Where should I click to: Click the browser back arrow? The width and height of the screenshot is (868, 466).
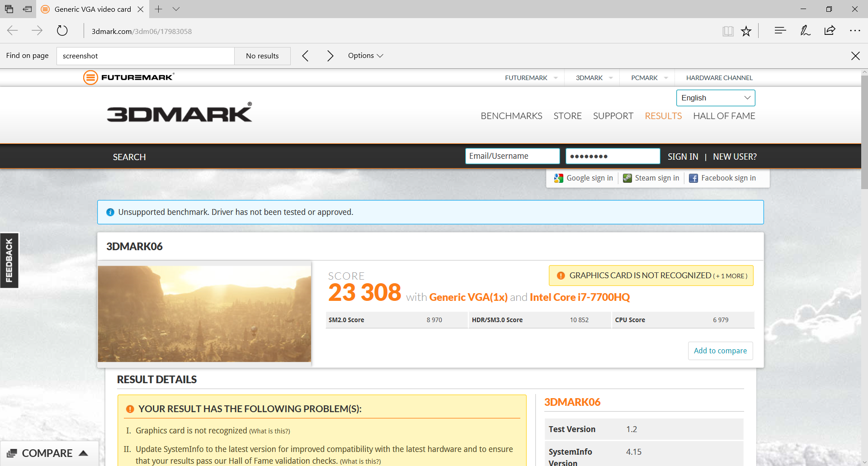13,31
